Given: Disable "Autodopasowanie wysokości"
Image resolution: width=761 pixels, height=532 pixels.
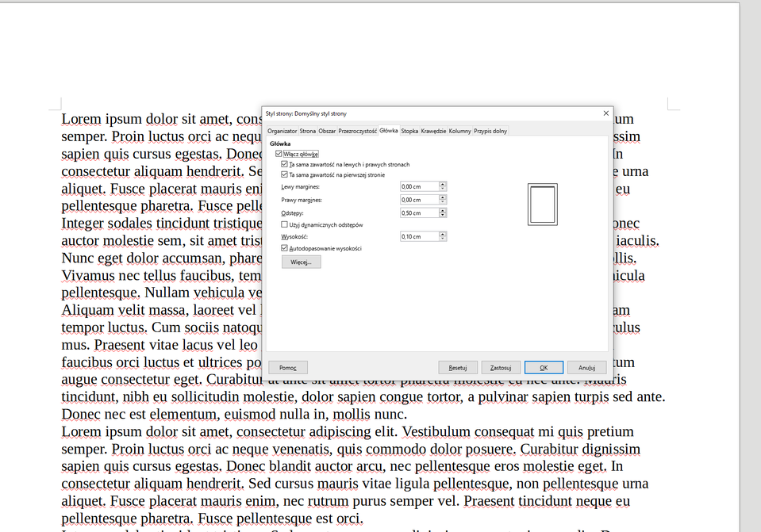Looking at the screenshot, I should click(x=282, y=248).
